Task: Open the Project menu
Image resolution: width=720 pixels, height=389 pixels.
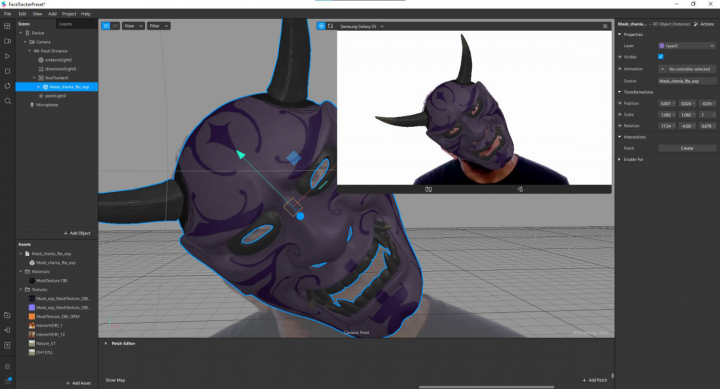Action: click(x=69, y=14)
